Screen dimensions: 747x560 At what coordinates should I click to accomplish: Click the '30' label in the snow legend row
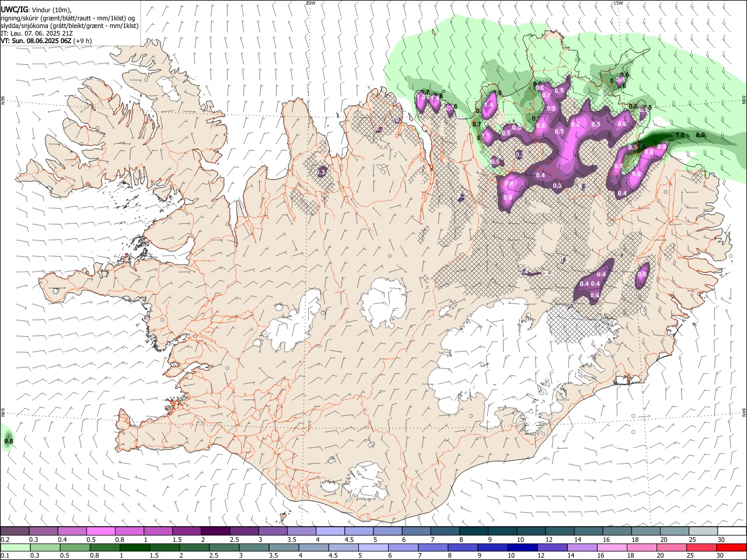click(721, 539)
